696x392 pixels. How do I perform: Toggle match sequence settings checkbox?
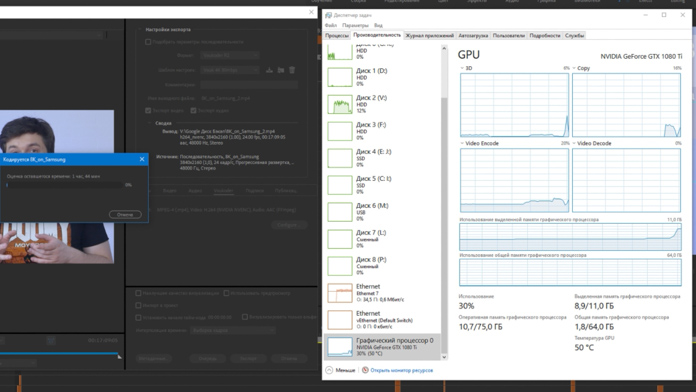(148, 42)
